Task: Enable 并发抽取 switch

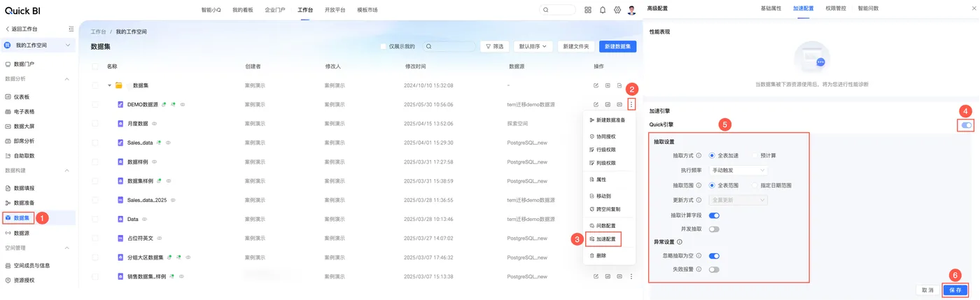Action: tap(714, 229)
